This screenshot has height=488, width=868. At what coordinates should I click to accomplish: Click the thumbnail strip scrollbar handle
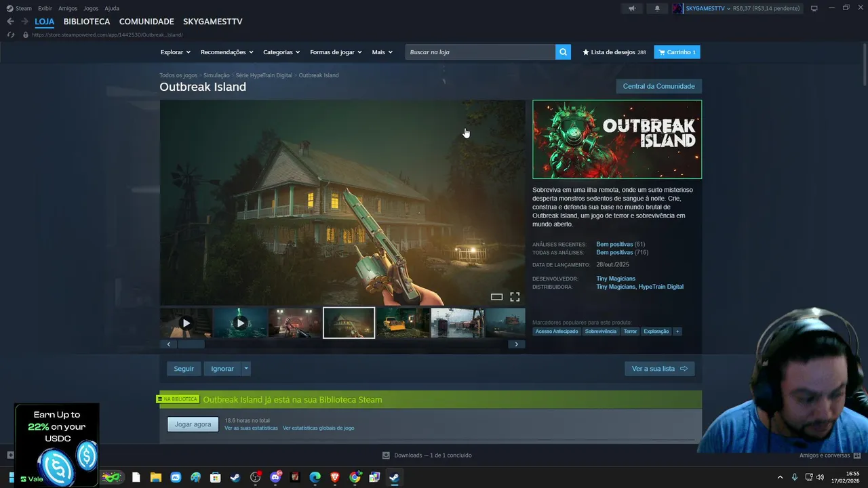tap(191, 344)
